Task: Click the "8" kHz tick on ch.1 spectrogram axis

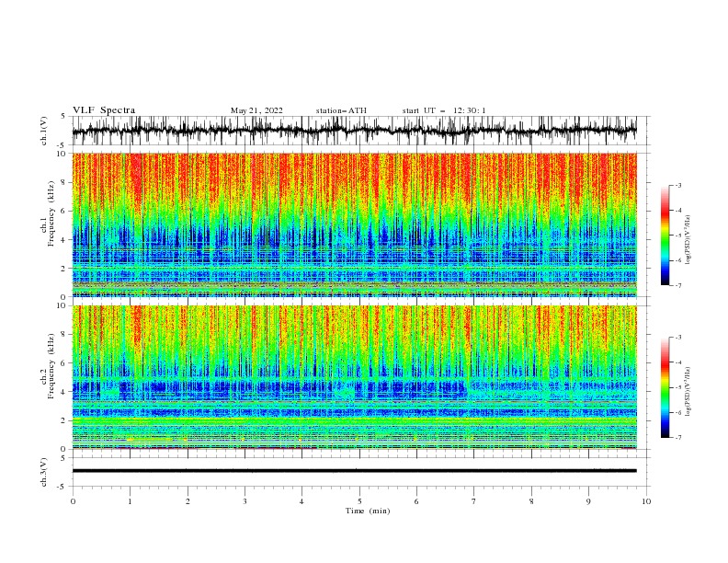Action: [65, 182]
